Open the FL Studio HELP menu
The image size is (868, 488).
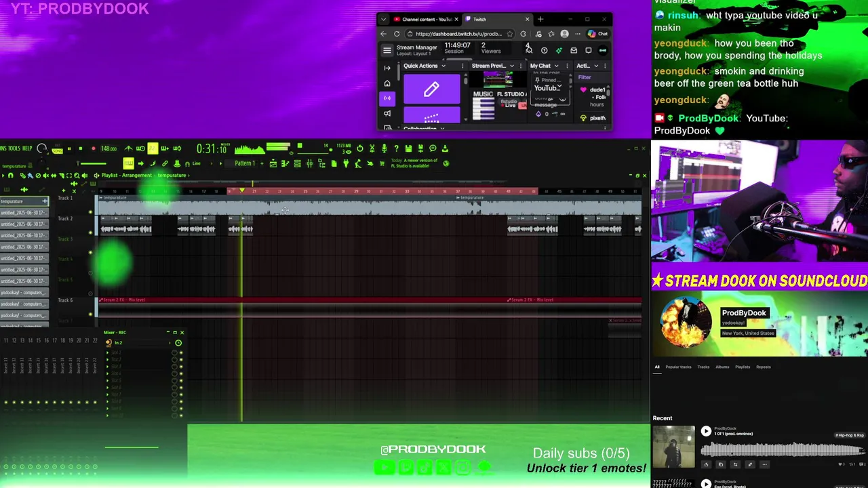click(27, 148)
